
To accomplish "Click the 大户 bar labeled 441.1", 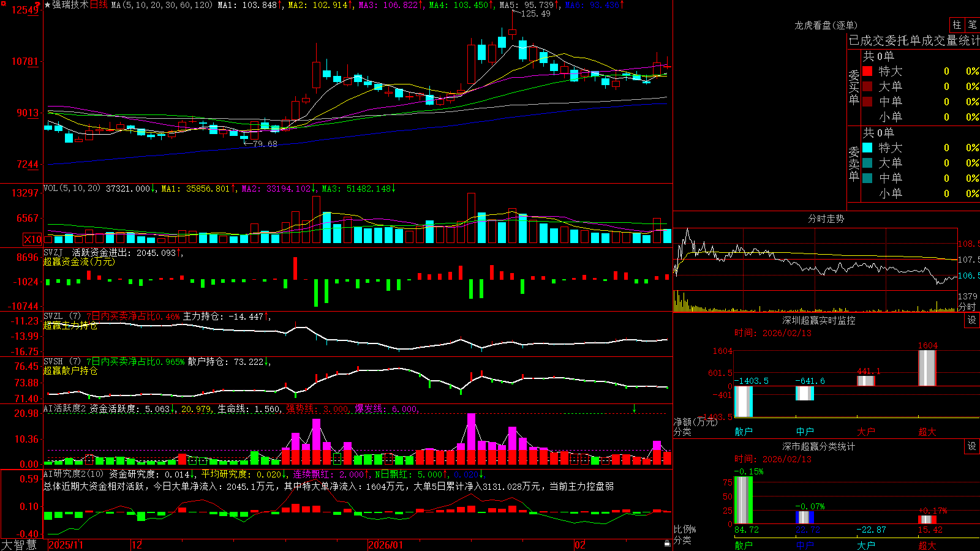I will 866,381.
